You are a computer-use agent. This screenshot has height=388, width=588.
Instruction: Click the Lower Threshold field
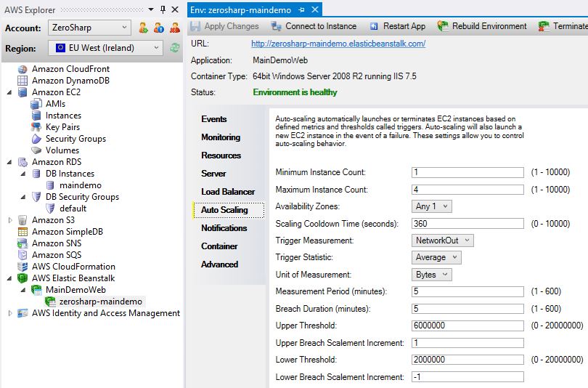[467, 360]
